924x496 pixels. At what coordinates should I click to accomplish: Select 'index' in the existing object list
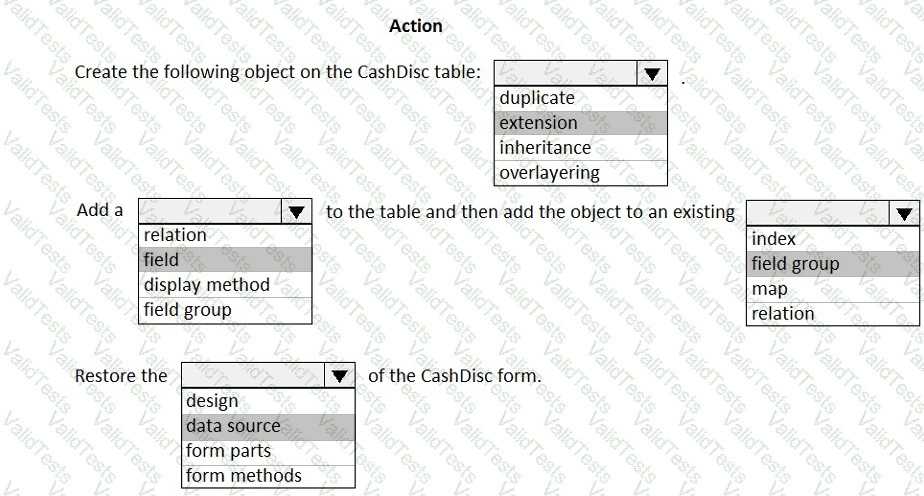tap(834, 239)
